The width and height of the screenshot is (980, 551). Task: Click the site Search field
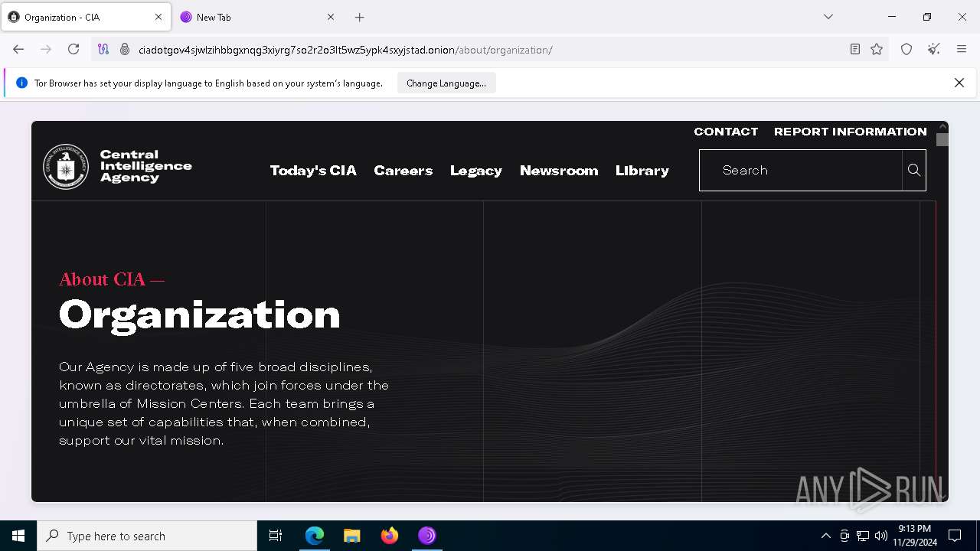pyautogui.click(x=801, y=170)
